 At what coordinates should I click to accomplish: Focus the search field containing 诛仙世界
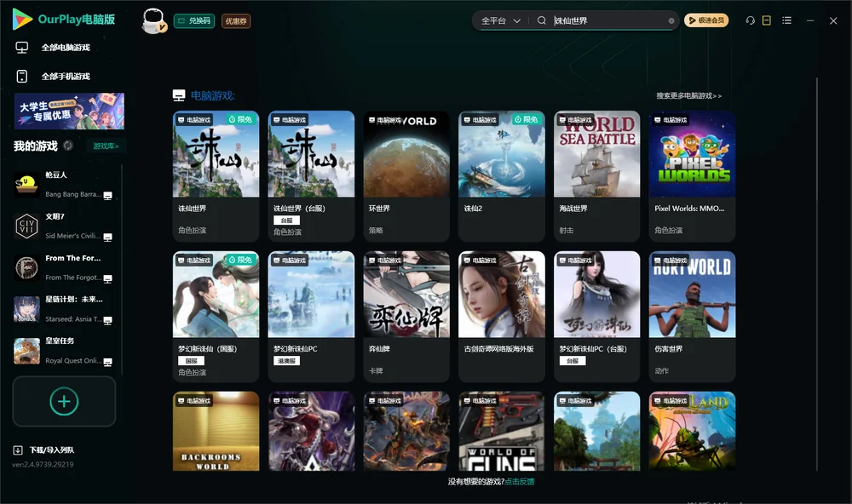coord(608,20)
